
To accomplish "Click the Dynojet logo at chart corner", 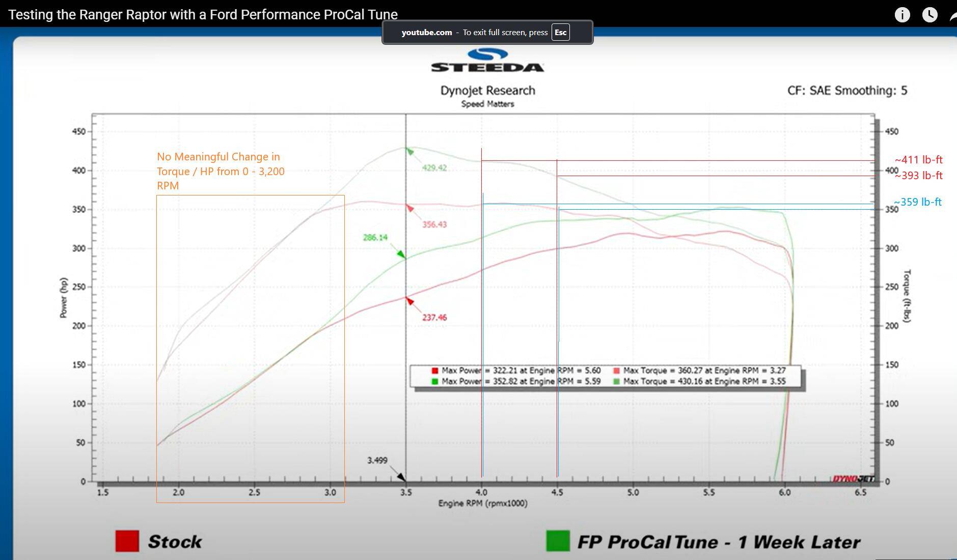I will pos(854,479).
